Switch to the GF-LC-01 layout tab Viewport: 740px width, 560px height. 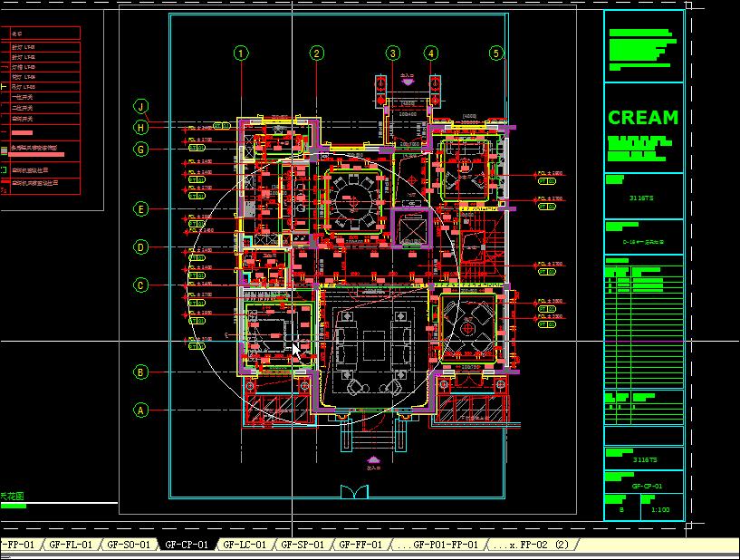tap(245, 545)
